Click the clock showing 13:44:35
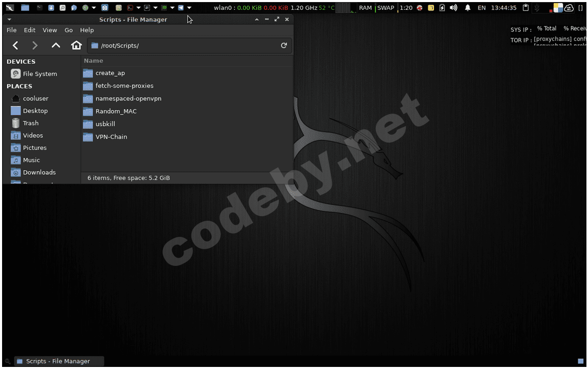The image size is (588, 369). (503, 7)
